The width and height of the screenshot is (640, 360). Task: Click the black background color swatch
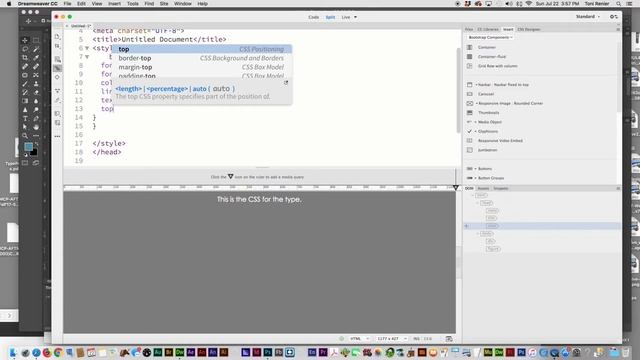pos(35,153)
